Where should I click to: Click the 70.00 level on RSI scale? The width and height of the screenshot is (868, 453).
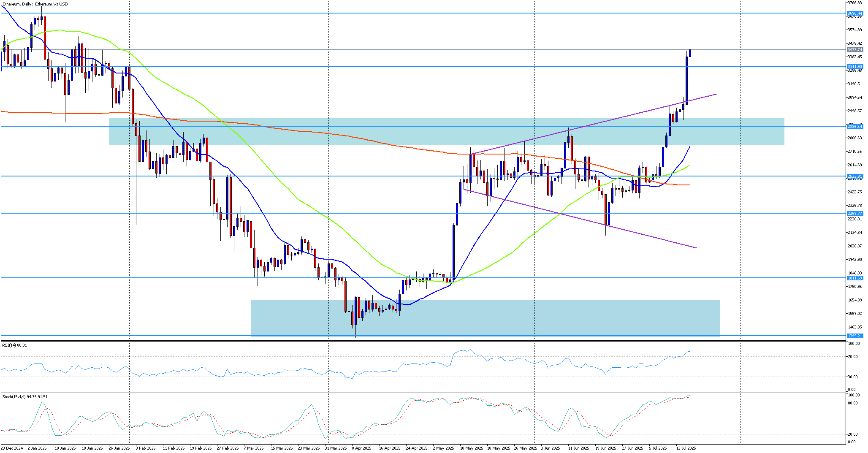click(853, 357)
